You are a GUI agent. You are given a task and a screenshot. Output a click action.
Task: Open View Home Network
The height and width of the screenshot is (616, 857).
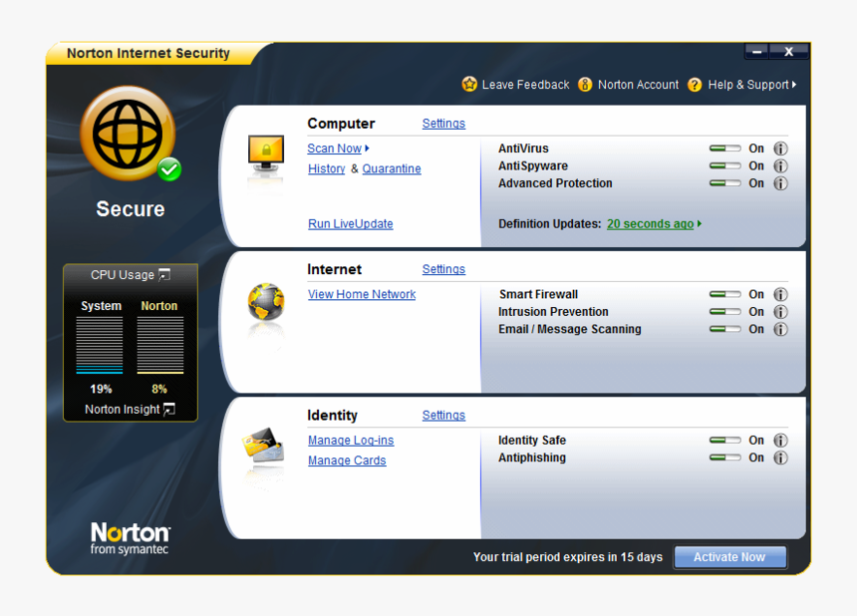tap(362, 295)
